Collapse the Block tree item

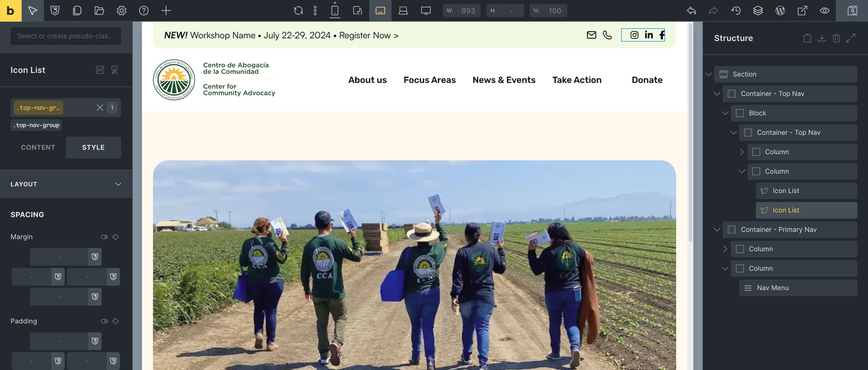click(725, 113)
